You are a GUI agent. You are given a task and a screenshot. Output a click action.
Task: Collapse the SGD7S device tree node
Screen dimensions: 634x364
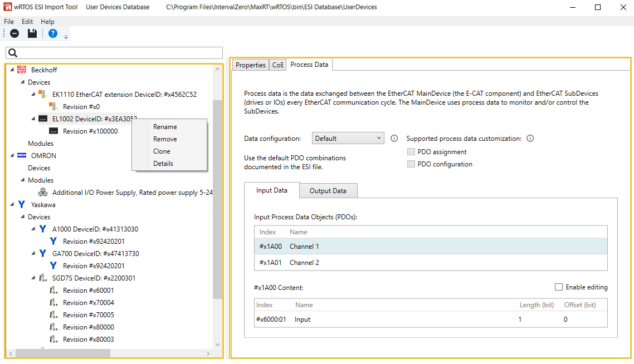coord(33,278)
